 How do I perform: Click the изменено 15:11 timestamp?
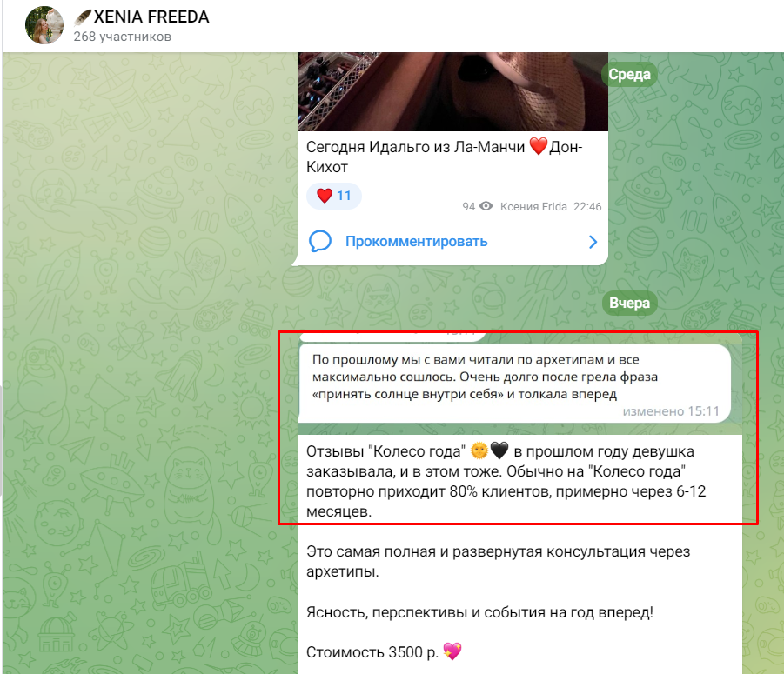pyautogui.click(x=671, y=411)
